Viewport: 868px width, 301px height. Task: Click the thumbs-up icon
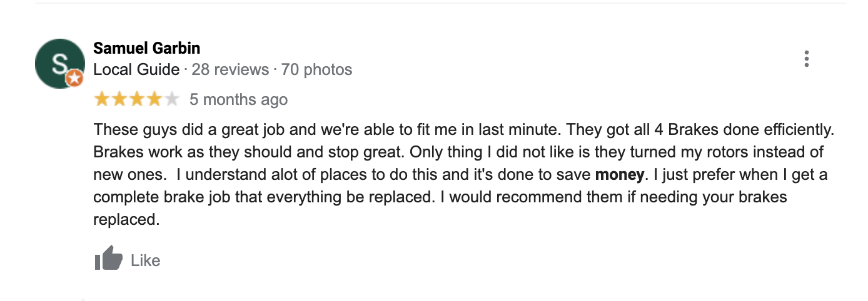108,258
